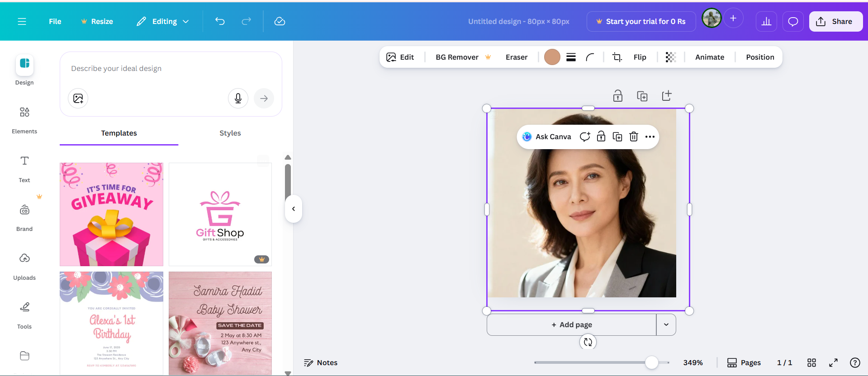Open the File menu
The width and height of the screenshot is (868, 376).
coord(55,21)
